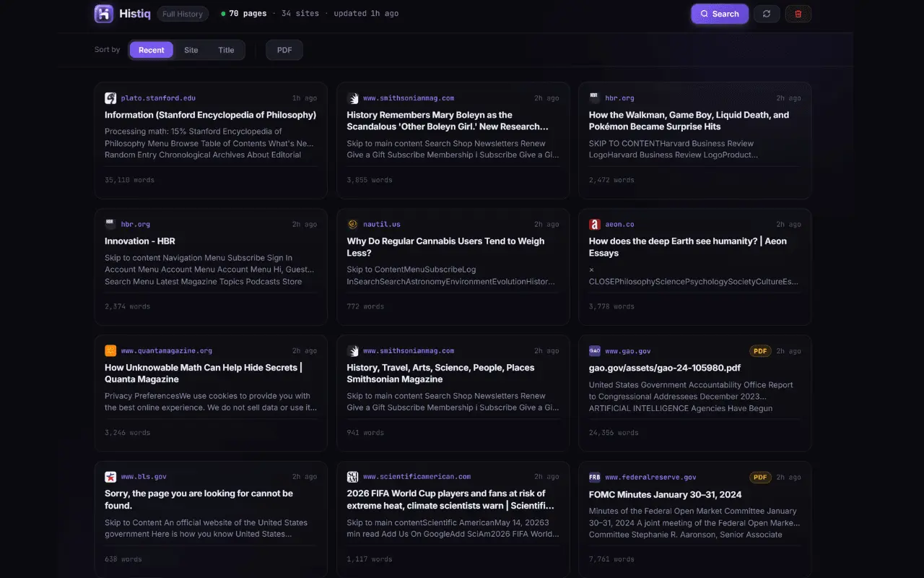The height and width of the screenshot is (578, 924).
Task: Click www.quantamagazine.org domain text
Action: click(x=167, y=351)
